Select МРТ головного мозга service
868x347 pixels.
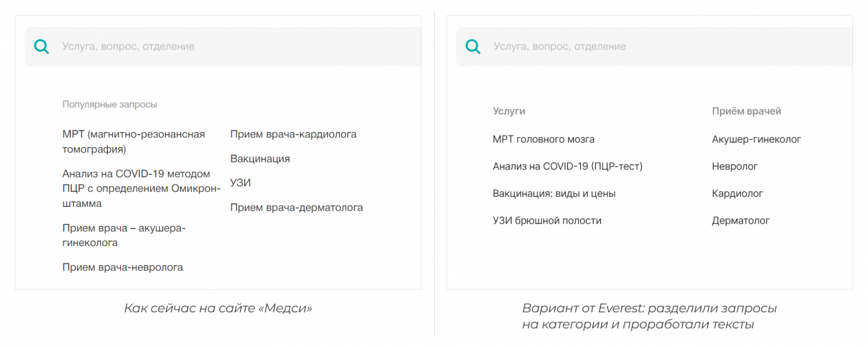543,140
